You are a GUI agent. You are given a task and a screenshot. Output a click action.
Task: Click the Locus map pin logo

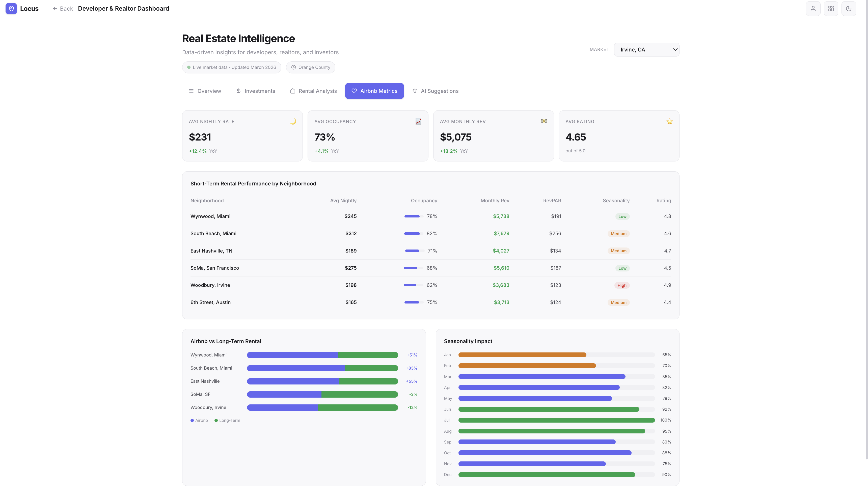pos(11,9)
